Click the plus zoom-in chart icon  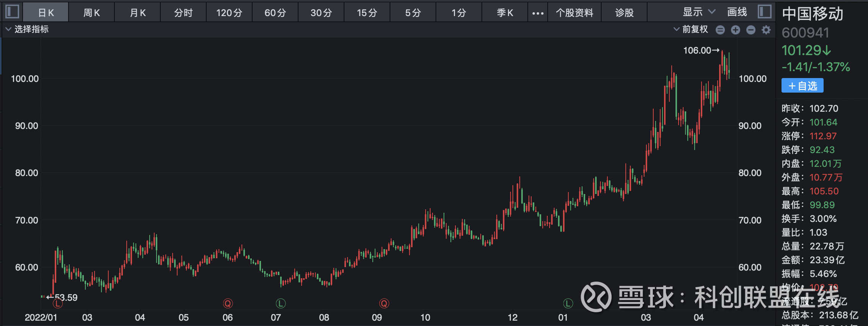click(x=736, y=30)
